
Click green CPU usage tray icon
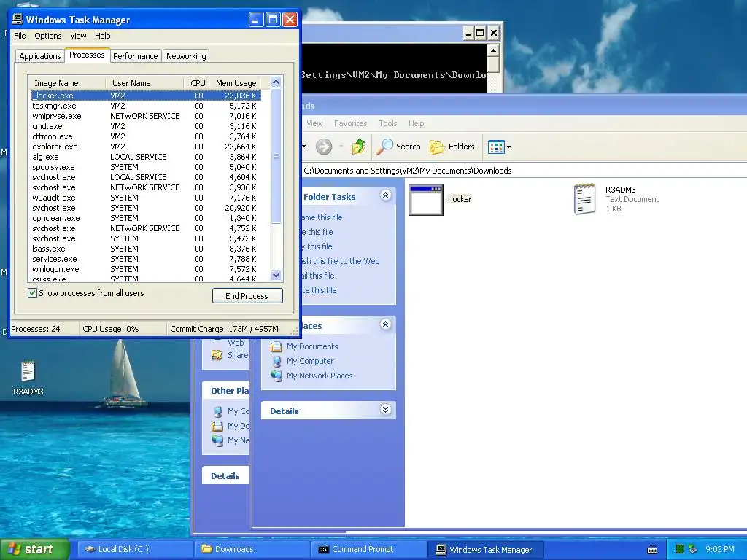click(680, 549)
